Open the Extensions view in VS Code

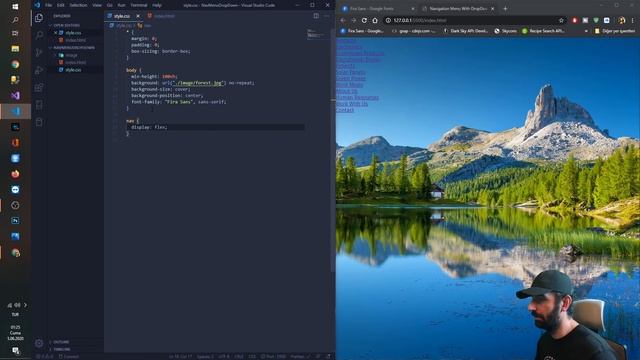tap(39, 87)
